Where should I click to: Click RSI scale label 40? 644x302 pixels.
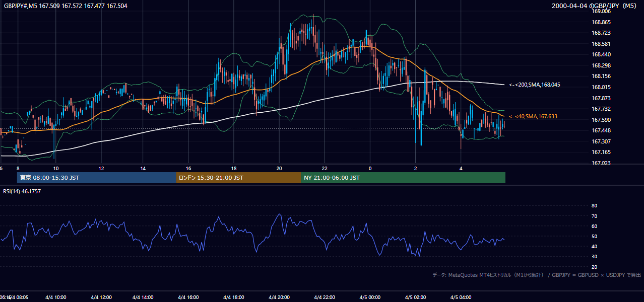(x=594, y=246)
